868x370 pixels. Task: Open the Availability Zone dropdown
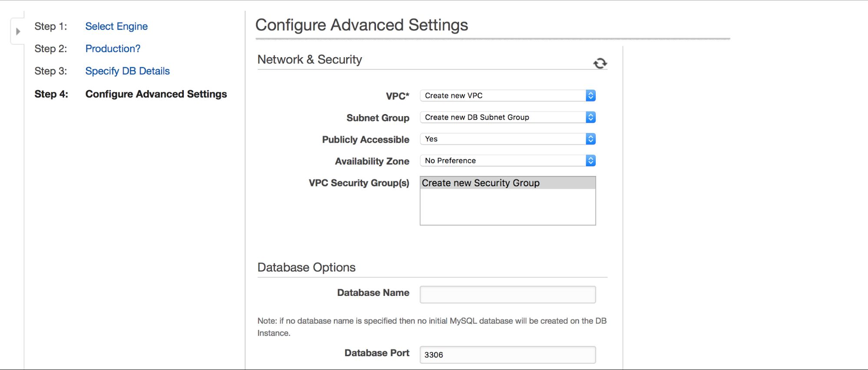[508, 160]
